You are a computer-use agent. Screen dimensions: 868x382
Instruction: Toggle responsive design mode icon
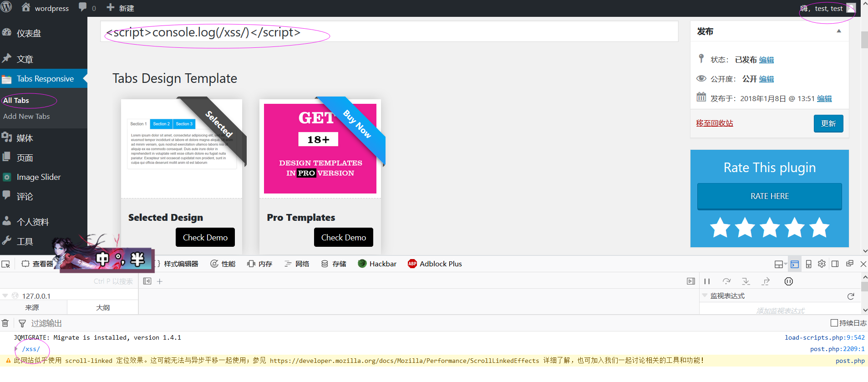point(808,264)
